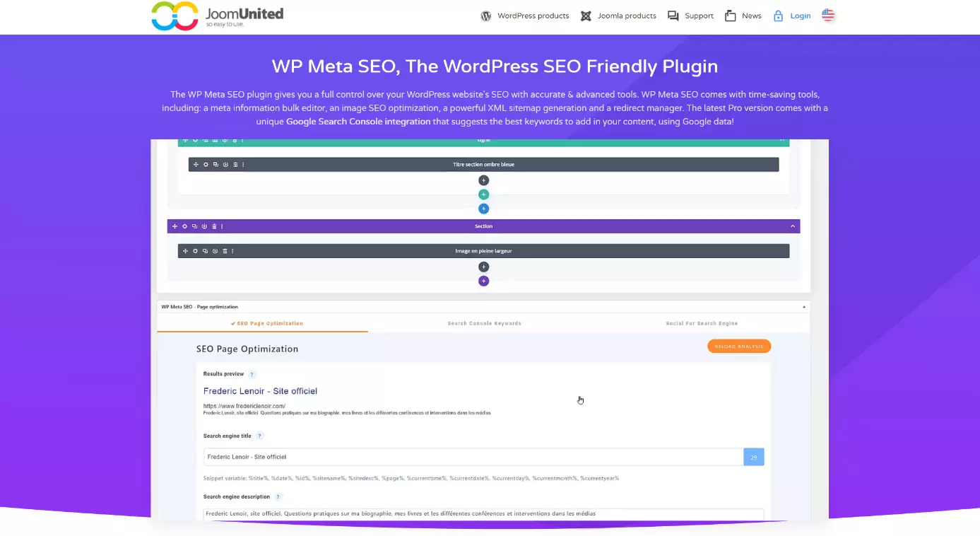Duplicate the purple Section bar
This screenshot has width=980, height=536.
pos(194,226)
